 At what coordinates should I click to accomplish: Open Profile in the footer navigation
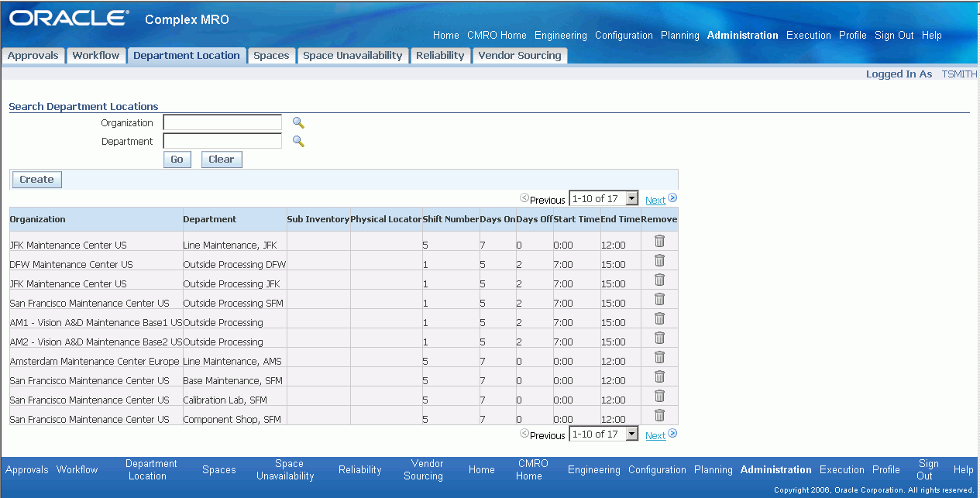886,470
